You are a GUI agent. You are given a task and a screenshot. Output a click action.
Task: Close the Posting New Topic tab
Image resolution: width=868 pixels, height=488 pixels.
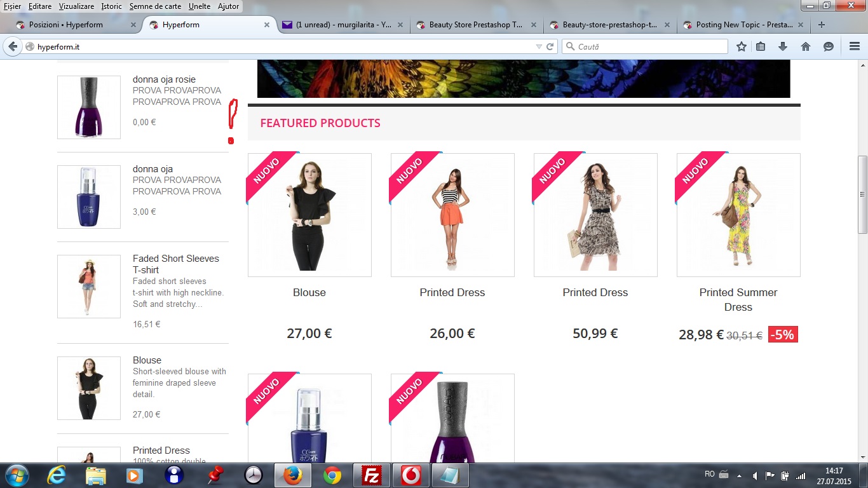pyautogui.click(x=800, y=25)
